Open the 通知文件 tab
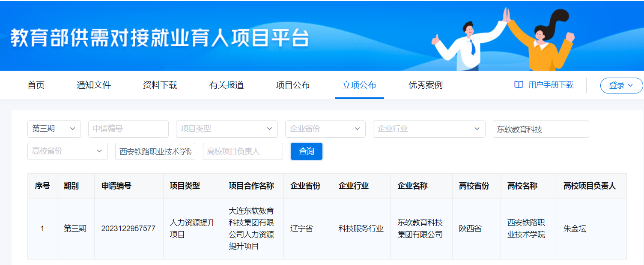 pos(94,85)
